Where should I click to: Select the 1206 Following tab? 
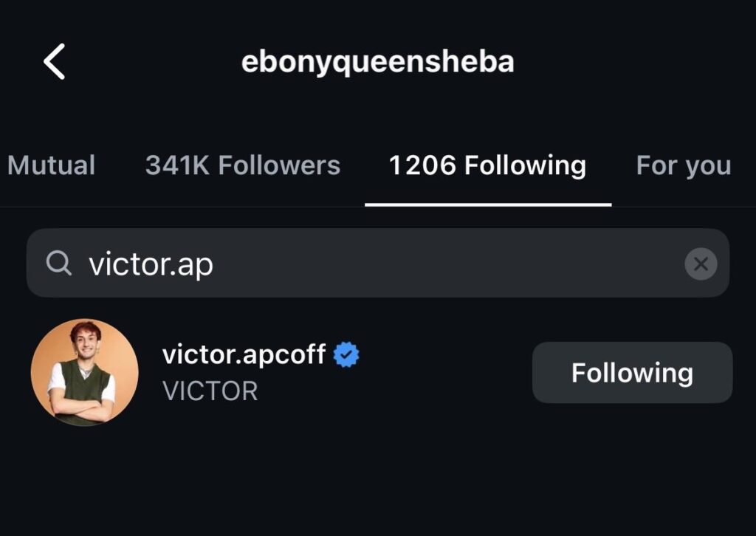point(487,165)
